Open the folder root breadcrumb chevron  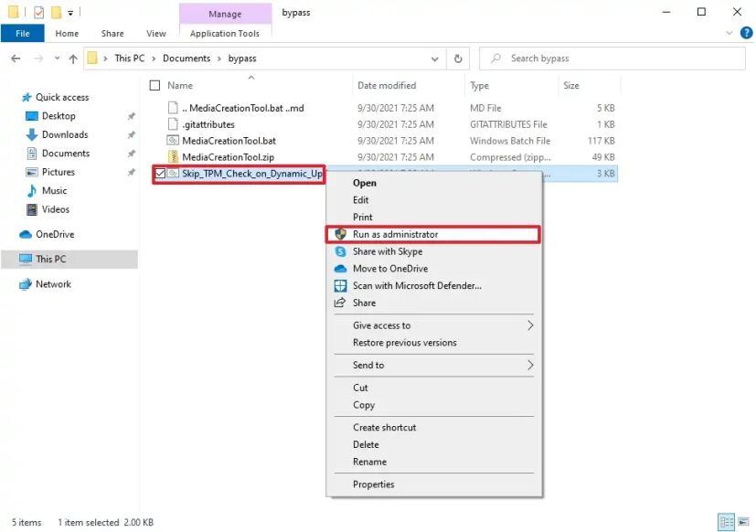click(x=105, y=59)
